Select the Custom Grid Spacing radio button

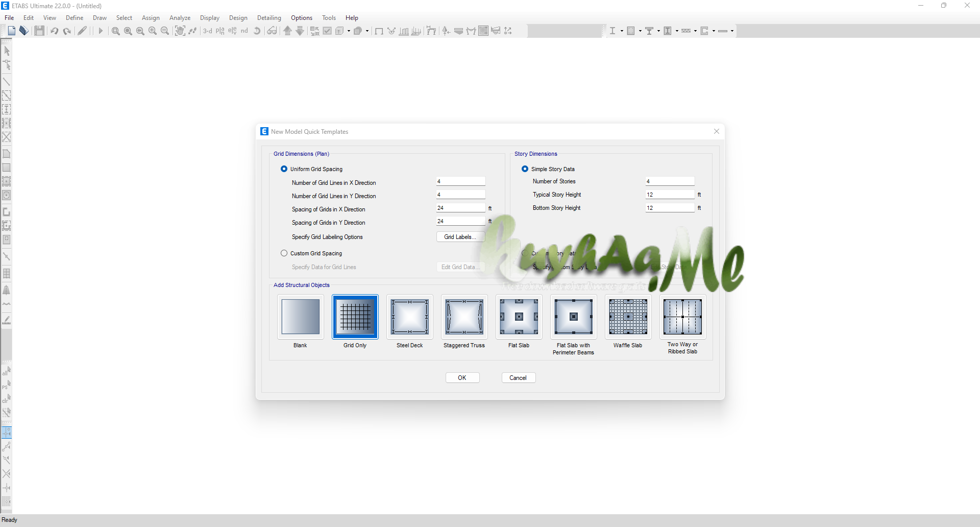[x=284, y=253]
